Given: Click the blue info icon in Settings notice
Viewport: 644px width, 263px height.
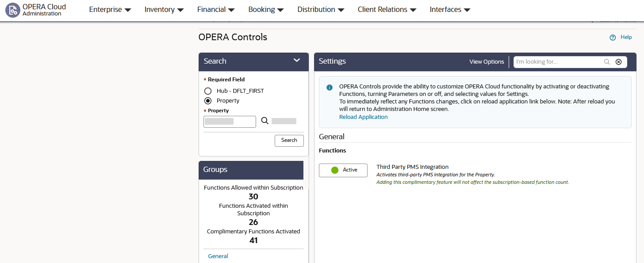Looking at the screenshot, I should click(329, 88).
